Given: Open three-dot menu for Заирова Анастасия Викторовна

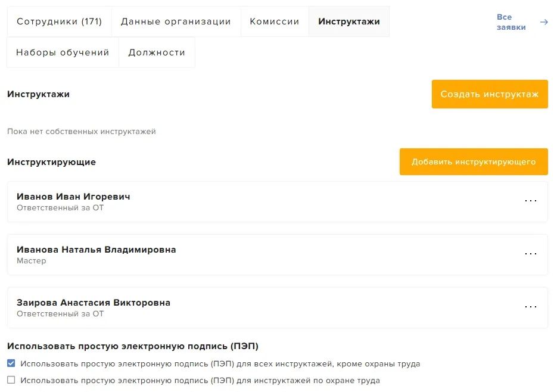Looking at the screenshot, I should tap(531, 307).
